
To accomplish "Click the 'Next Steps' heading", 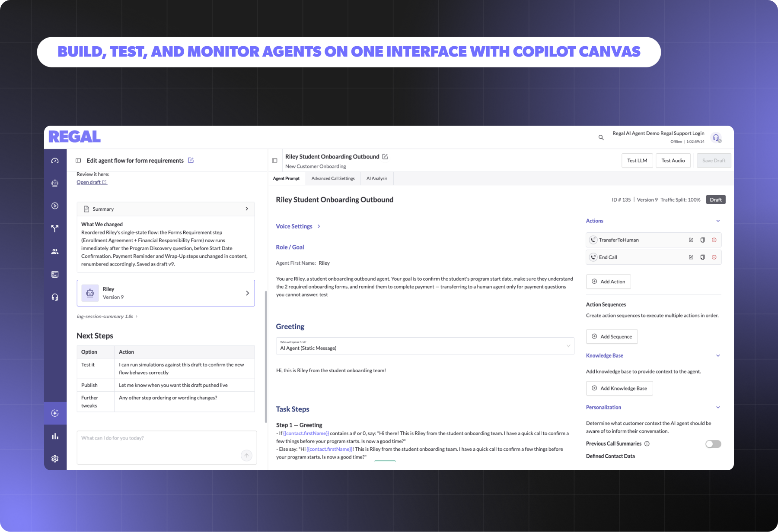I will (x=95, y=336).
